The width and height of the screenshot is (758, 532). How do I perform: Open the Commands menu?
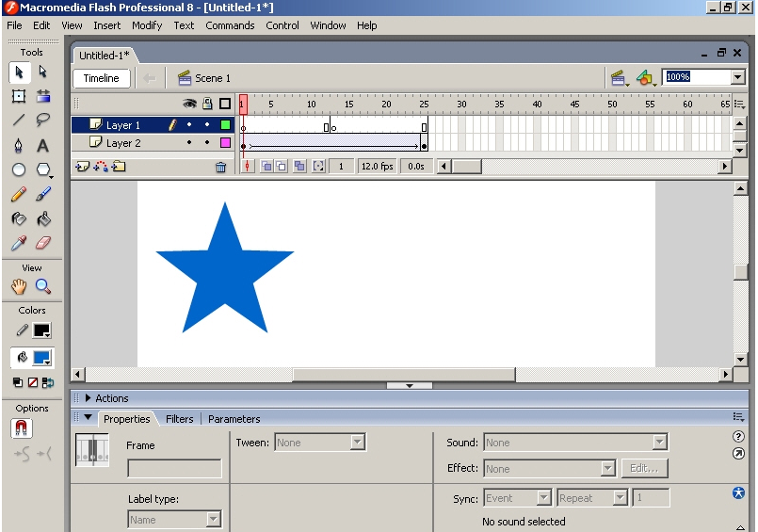230,25
